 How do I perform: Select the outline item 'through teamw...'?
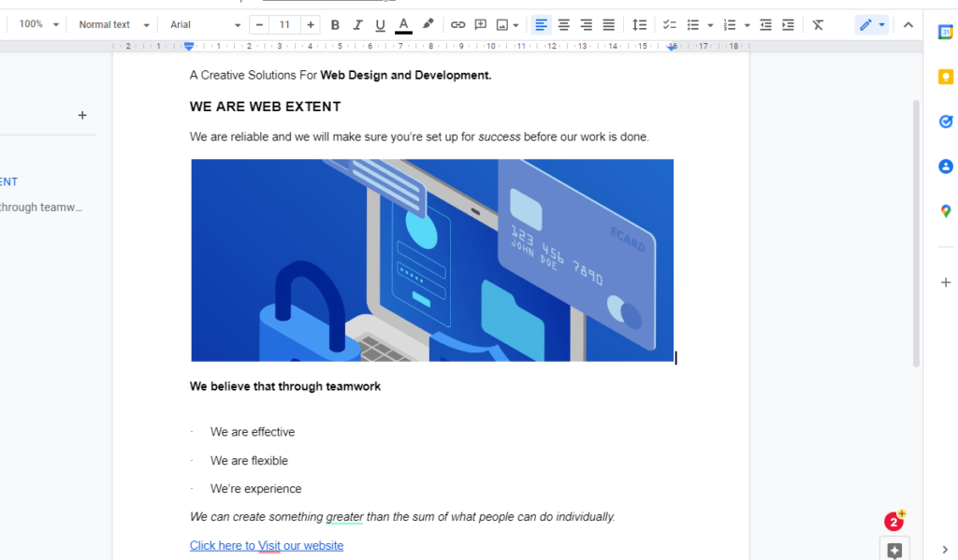(41, 208)
